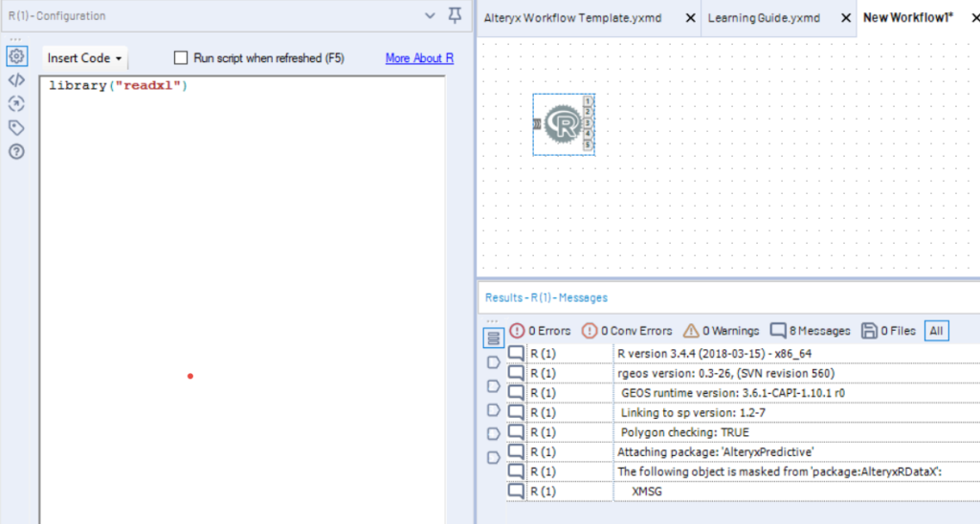The image size is (980, 524).
Task: Select the XMSG message row
Action: click(x=743, y=491)
